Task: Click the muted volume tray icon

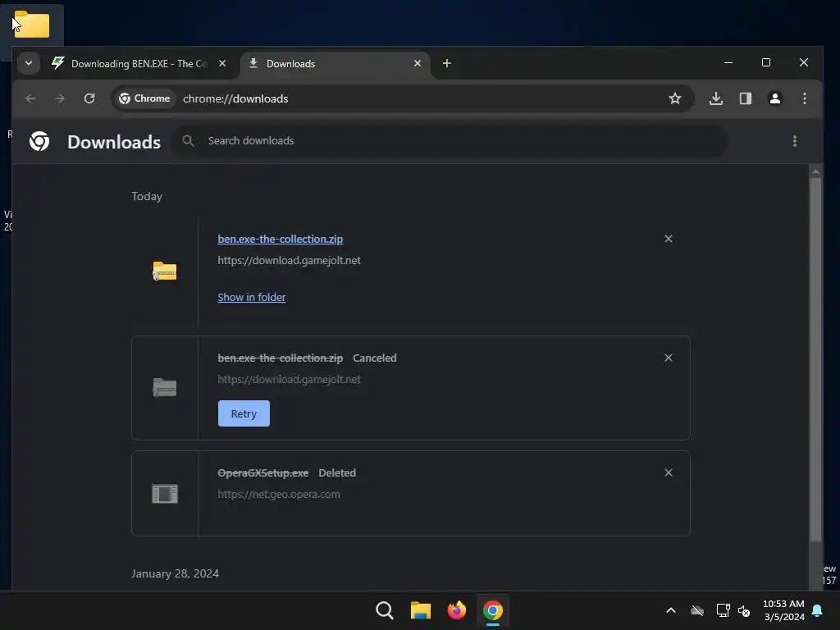Action: [x=744, y=610]
